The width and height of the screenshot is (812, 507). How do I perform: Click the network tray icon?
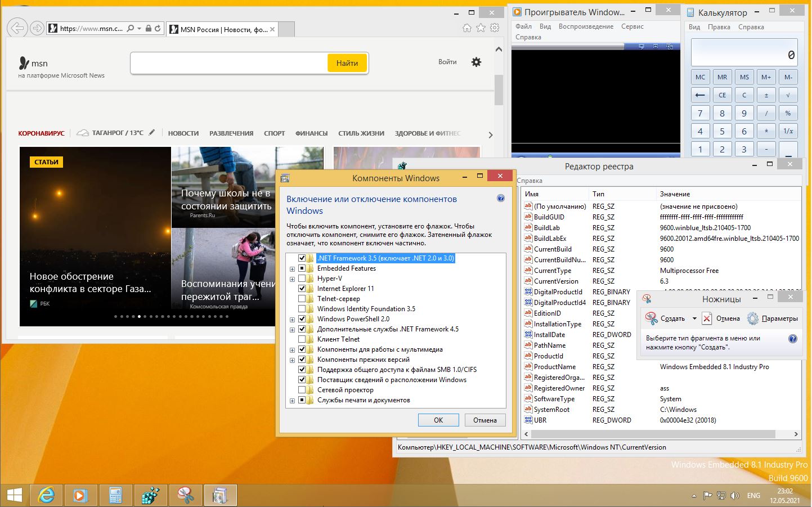click(x=721, y=496)
